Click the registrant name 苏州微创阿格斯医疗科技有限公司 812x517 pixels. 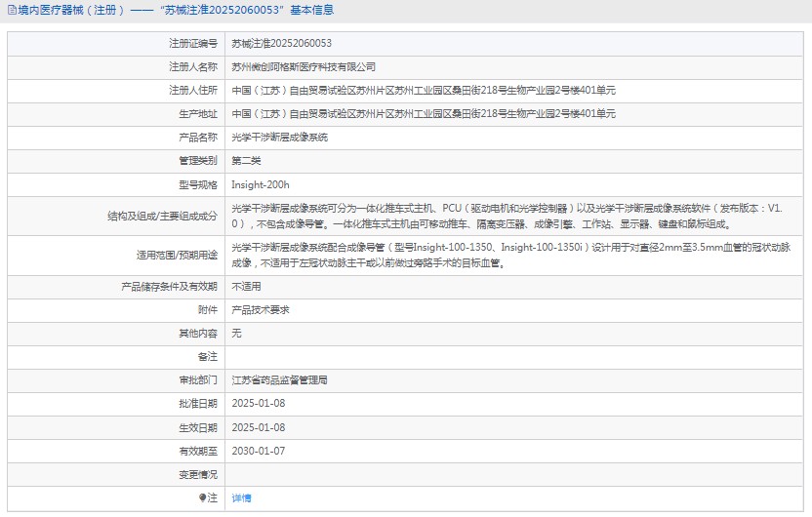tap(304, 67)
